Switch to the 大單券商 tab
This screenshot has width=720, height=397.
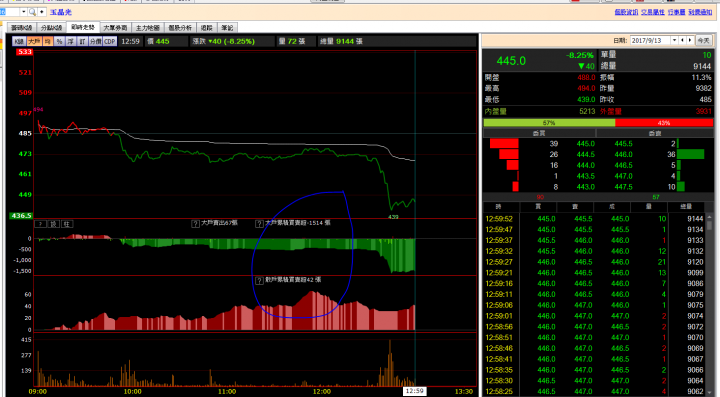pos(115,28)
